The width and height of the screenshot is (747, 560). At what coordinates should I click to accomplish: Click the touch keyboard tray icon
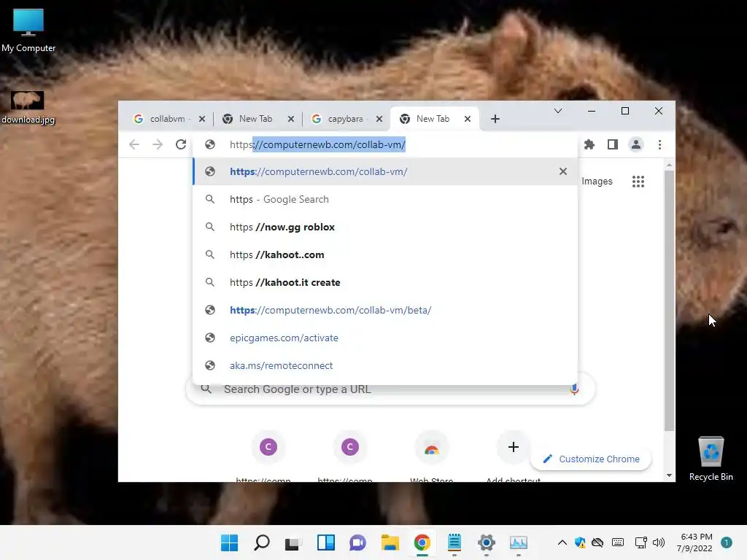pyautogui.click(x=618, y=542)
